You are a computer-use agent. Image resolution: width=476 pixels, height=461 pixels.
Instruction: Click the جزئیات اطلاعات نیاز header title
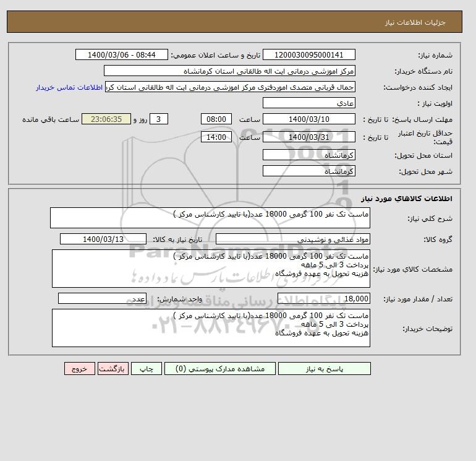click(415, 22)
